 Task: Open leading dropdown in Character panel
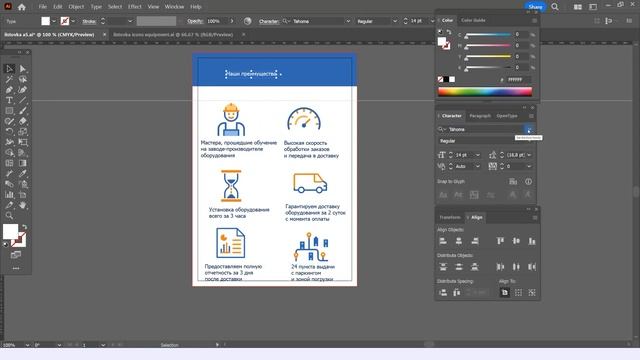click(529, 155)
